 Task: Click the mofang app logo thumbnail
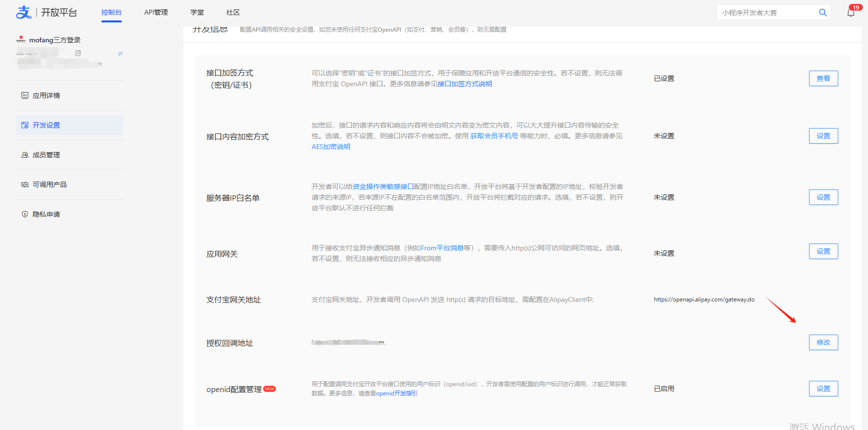pos(21,39)
